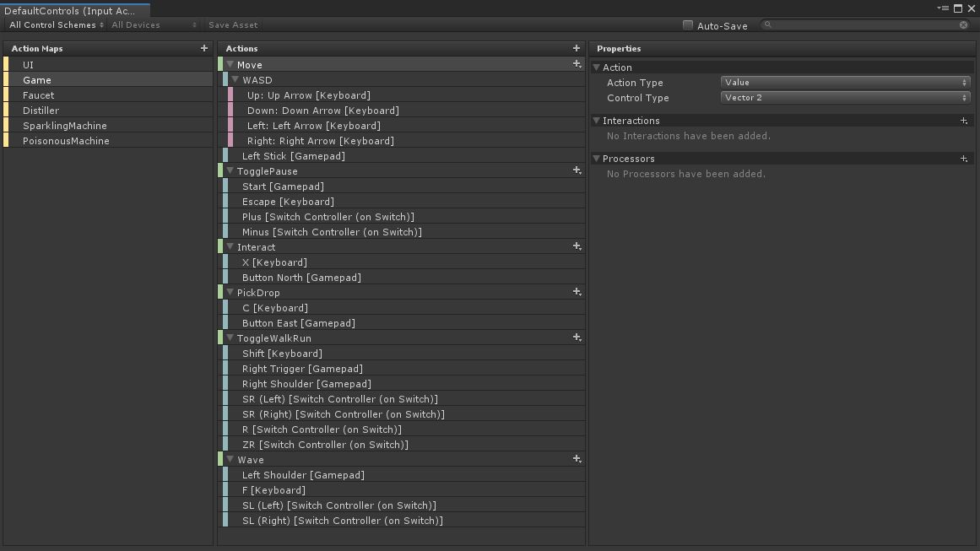Select the UI action map
The width and height of the screenshot is (980, 551).
pyautogui.click(x=108, y=64)
